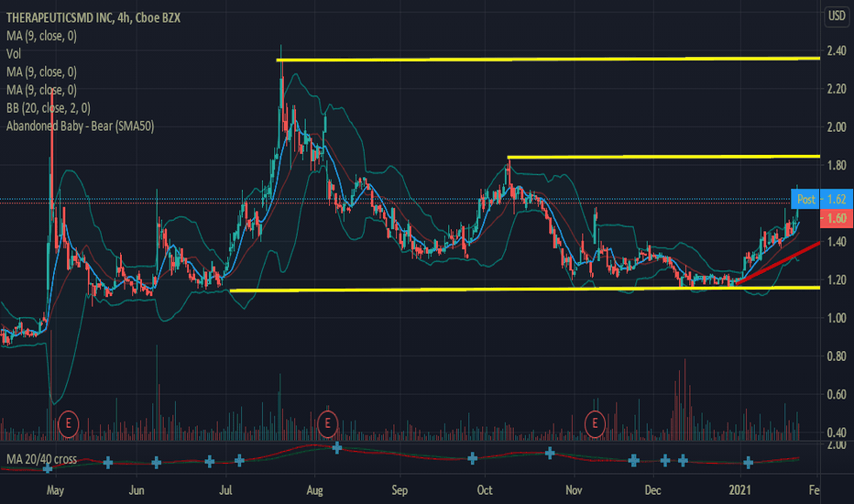
Task: Click the 2.40 price axis label
Action: (x=837, y=50)
